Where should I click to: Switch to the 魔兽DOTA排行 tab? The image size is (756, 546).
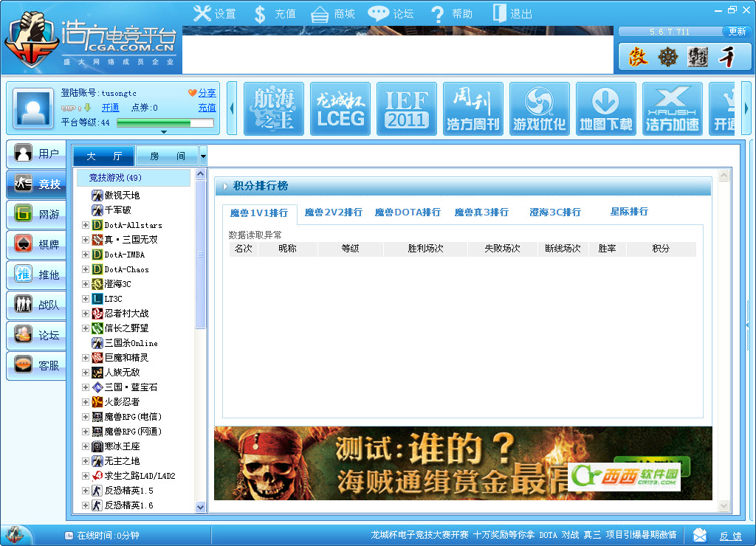point(408,212)
